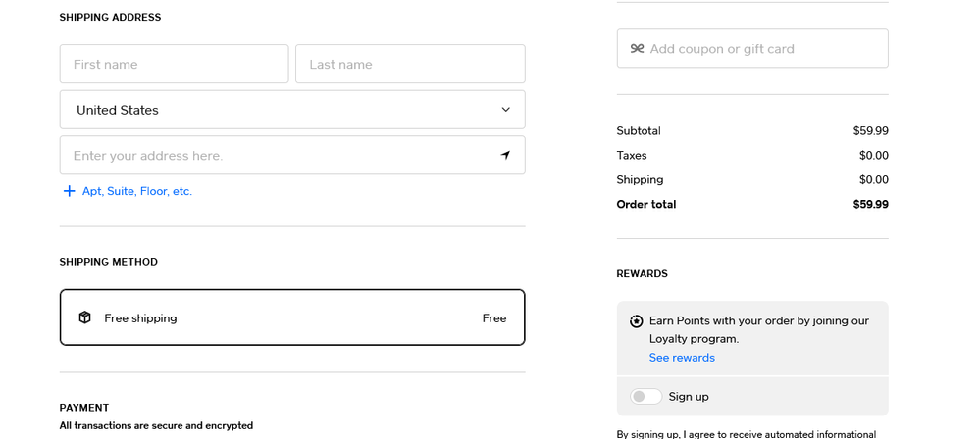This screenshot has height=439, width=980.
Task: Click the Earn Points loyalty program message
Action: click(x=758, y=329)
